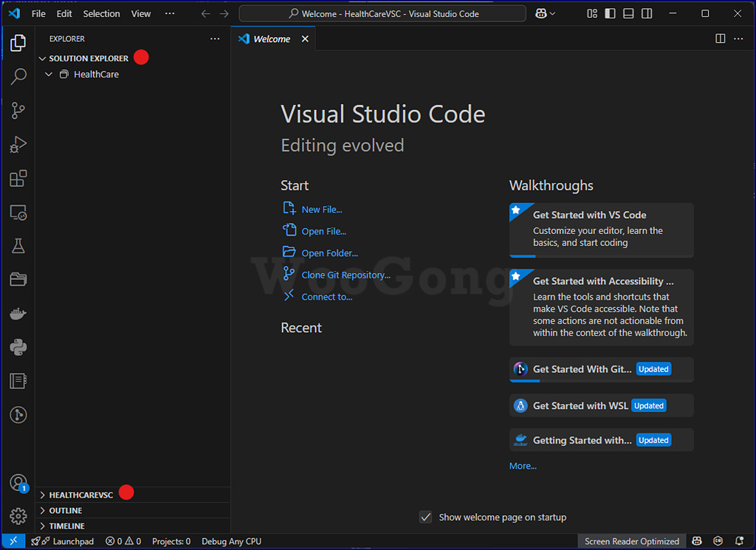Click the Clone Git Repository link
Viewport: 756px width, 550px height.
(346, 275)
